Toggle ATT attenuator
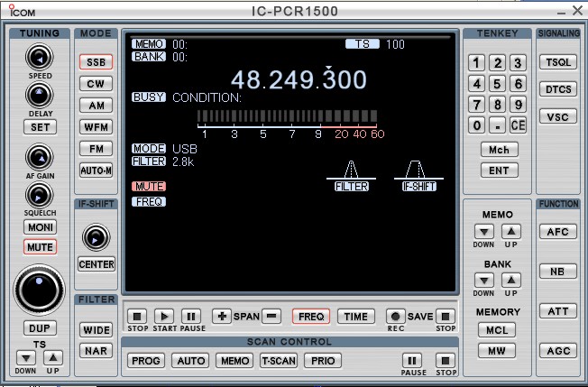Viewport: 588px width, 387px height. pyautogui.click(x=558, y=311)
